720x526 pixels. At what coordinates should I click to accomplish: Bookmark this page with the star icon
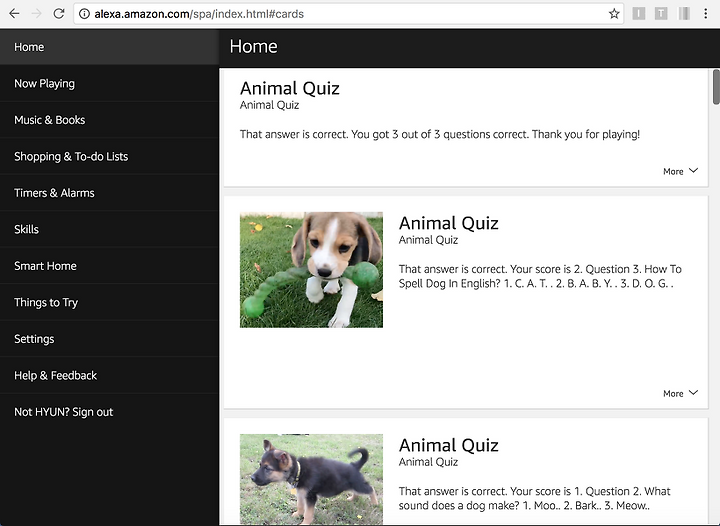(614, 14)
